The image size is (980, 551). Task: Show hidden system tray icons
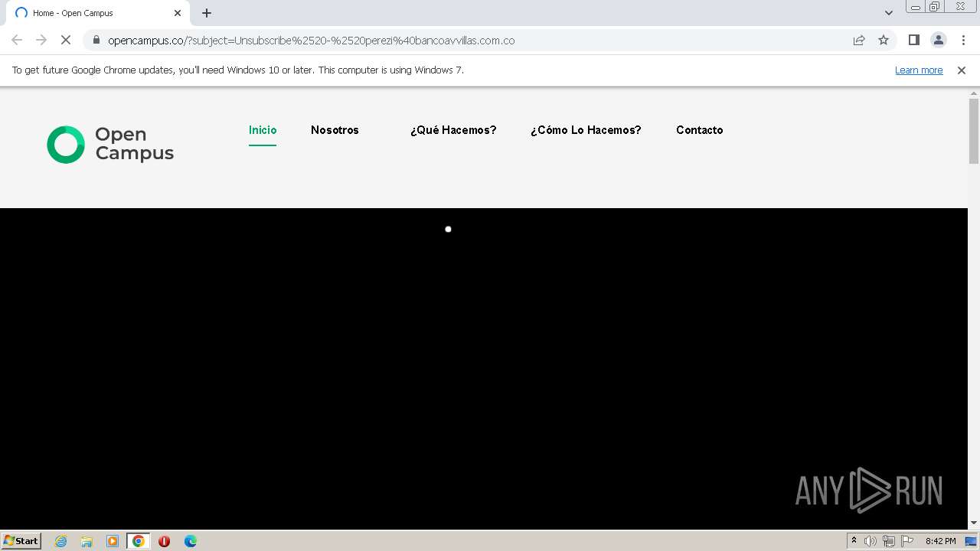[854, 541]
